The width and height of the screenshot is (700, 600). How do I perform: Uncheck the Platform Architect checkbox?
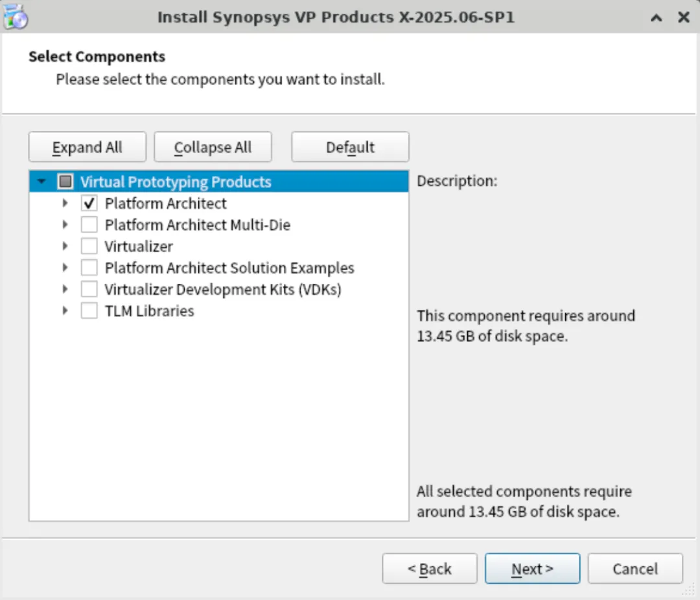[89, 203]
